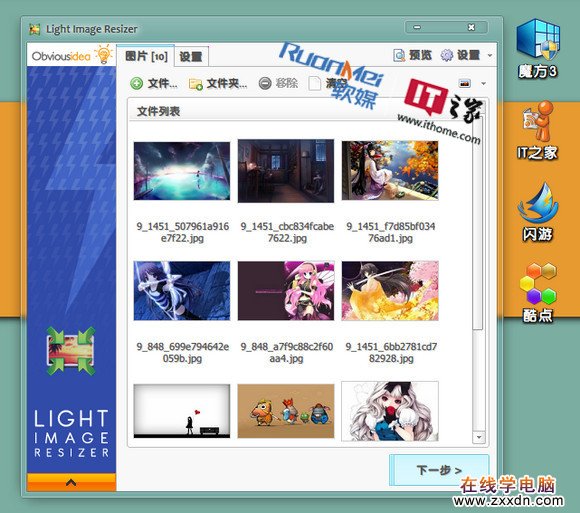Viewport: 580px width, 513px height.
Task: Click the scrollbar down arrow in file list
Action: tap(479, 437)
